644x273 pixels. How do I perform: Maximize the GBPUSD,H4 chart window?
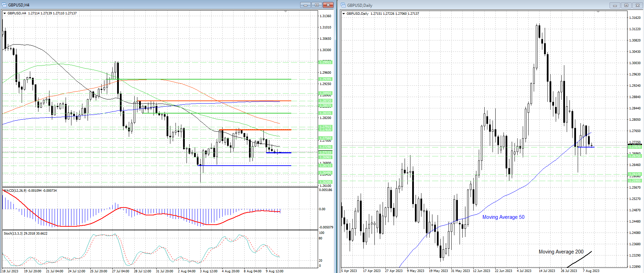[317, 5]
